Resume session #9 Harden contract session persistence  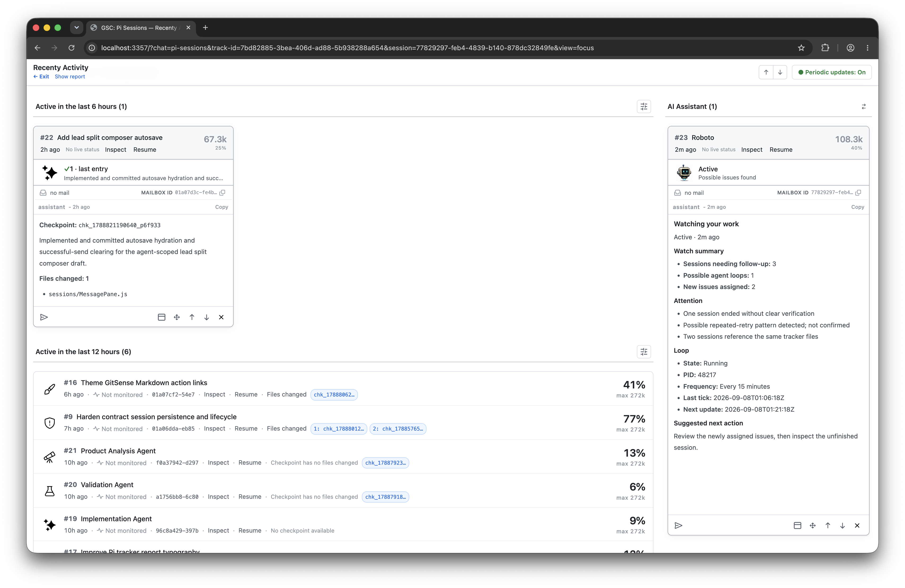[x=246, y=428]
